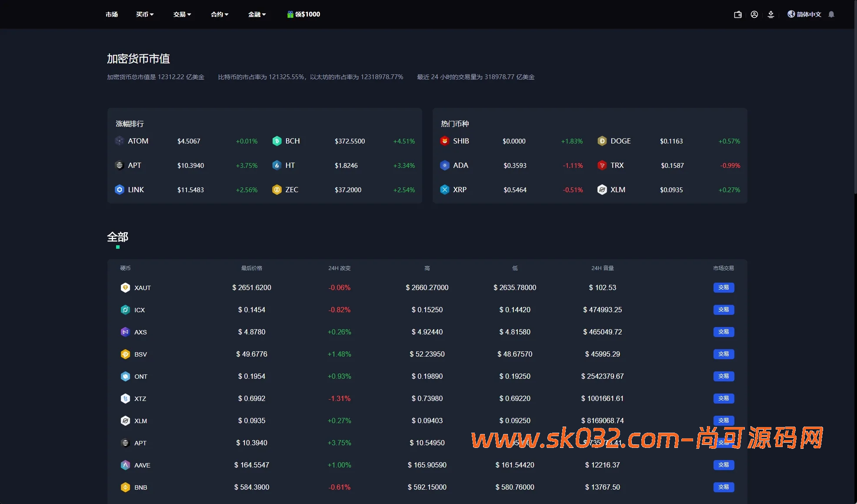Viewport: 857px width, 504px height.
Task: Open the 金融 dropdown menu
Action: [257, 14]
